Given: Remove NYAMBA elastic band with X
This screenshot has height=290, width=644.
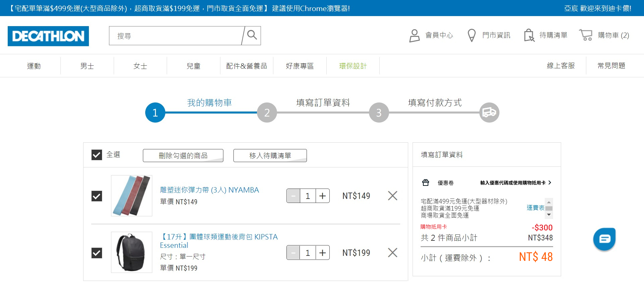Looking at the screenshot, I should [x=392, y=196].
